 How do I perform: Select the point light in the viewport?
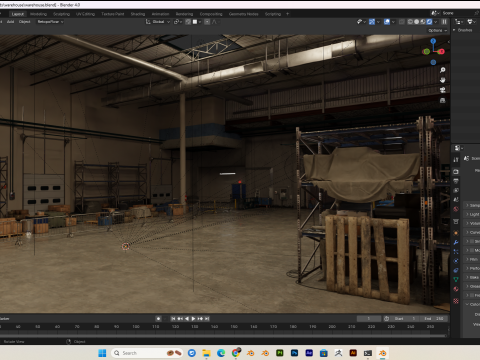(x=125, y=246)
